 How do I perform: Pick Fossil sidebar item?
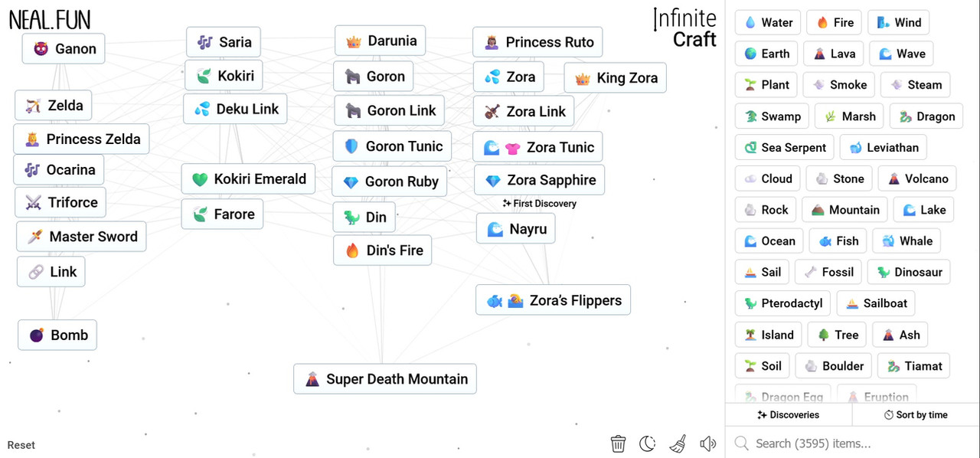click(828, 272)
